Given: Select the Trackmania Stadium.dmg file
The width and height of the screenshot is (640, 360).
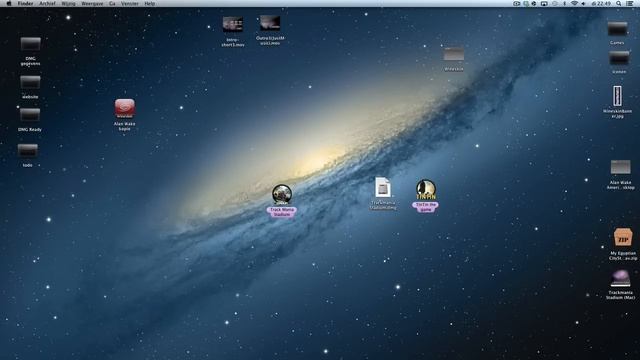Looking at the screenshot, I should point(383,188).
